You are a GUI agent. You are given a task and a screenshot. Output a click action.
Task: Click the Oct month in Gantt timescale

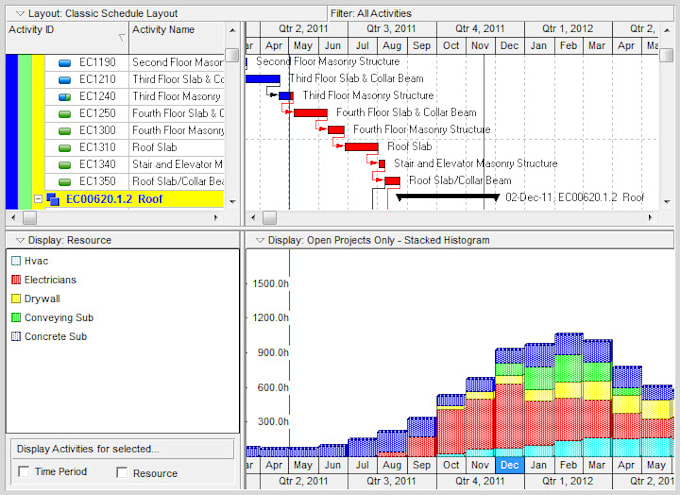point(451,46)
